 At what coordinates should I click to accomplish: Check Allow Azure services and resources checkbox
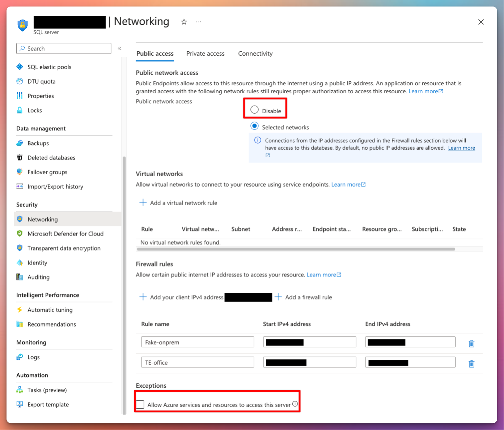point(140,405)
